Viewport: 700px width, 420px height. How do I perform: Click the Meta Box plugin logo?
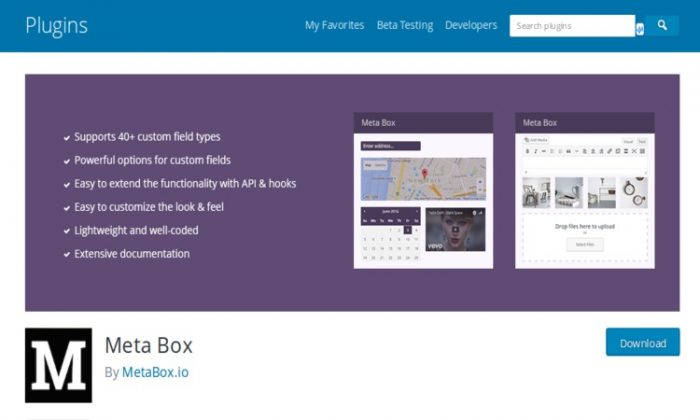[x=58, y=366]
